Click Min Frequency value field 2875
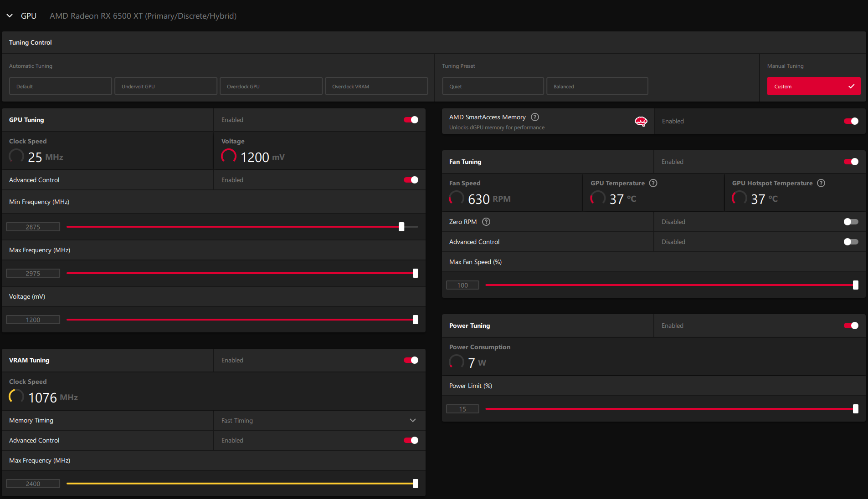Screen dimensions: 868x499 (x=33, y=227)
